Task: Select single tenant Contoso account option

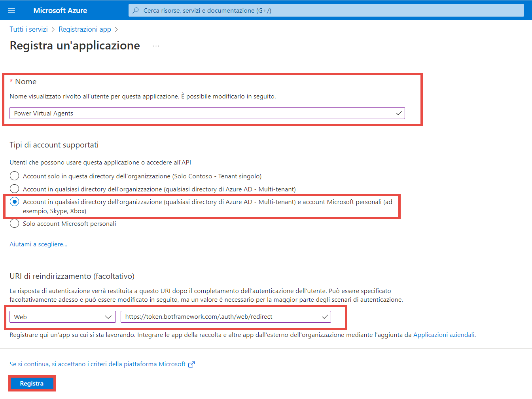Action: [15, 176]
